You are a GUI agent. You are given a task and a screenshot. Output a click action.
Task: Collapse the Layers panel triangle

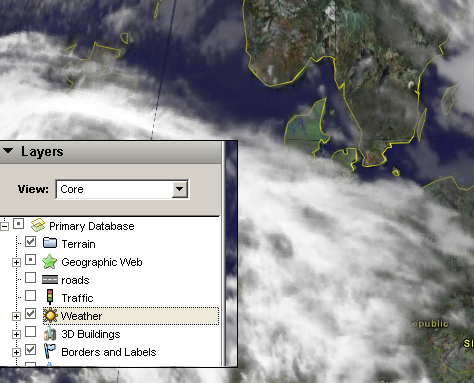pyautogui.click(x=8, y=151)
